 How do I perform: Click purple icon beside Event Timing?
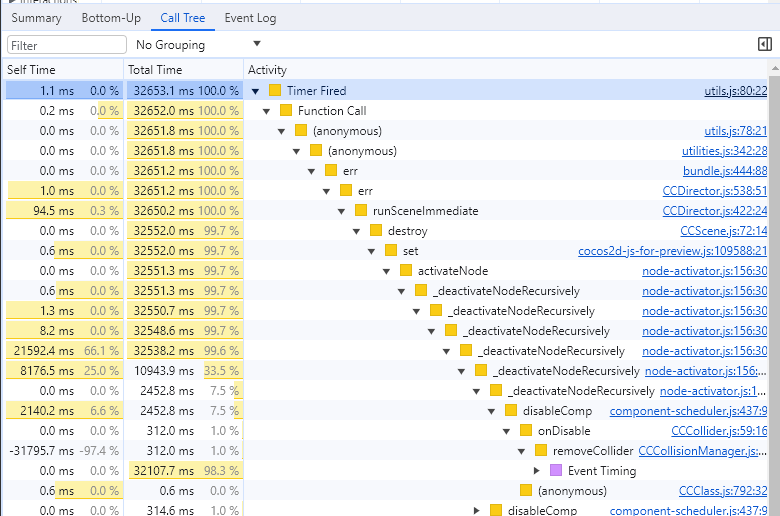(556, 470)
